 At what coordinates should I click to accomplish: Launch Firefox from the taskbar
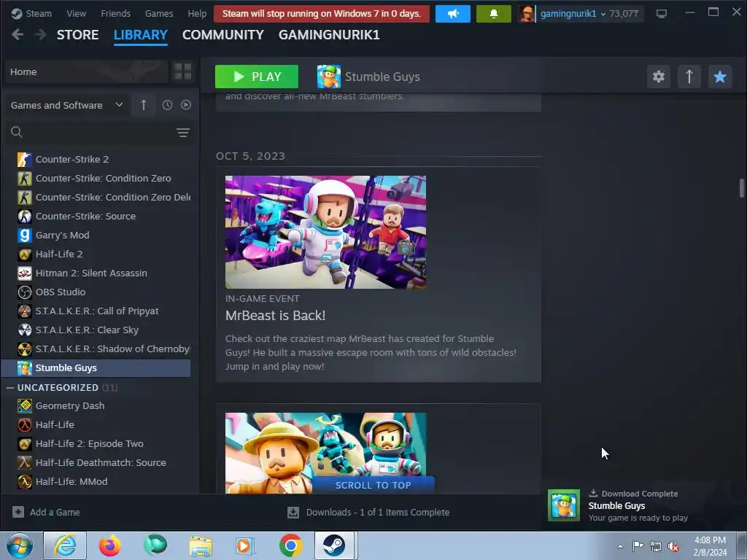tap(109, 545)
